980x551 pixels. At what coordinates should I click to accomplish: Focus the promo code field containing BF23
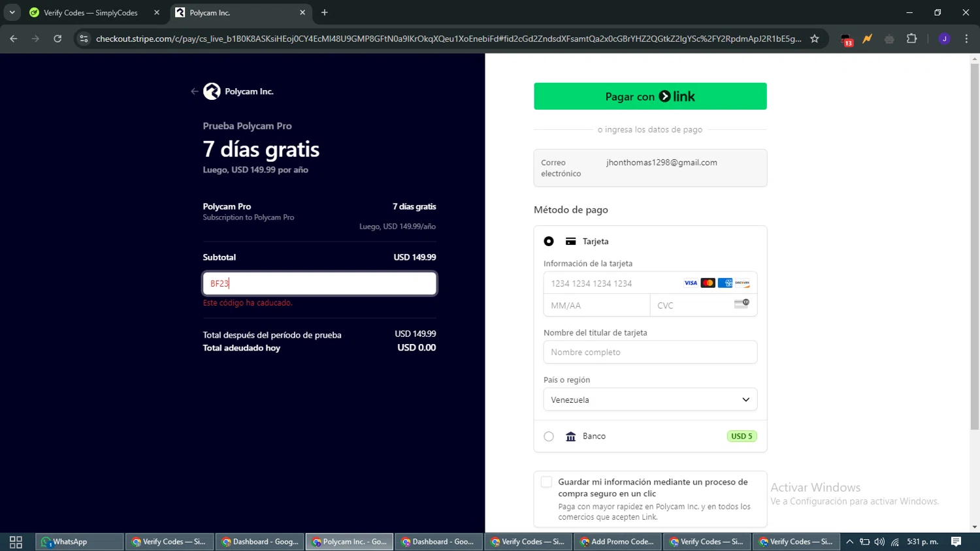319,283
